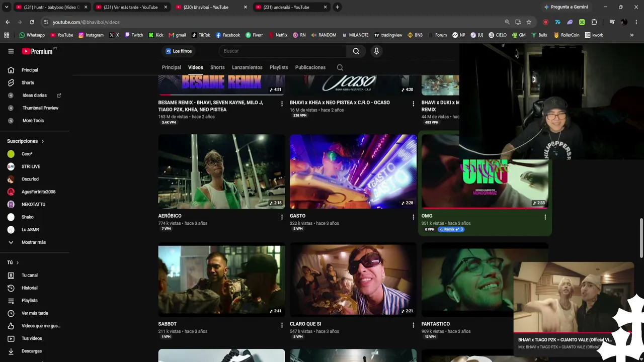Screen dimensions: 644x362
Task: Go back in browser navigation
Action: tap(8, 22)
